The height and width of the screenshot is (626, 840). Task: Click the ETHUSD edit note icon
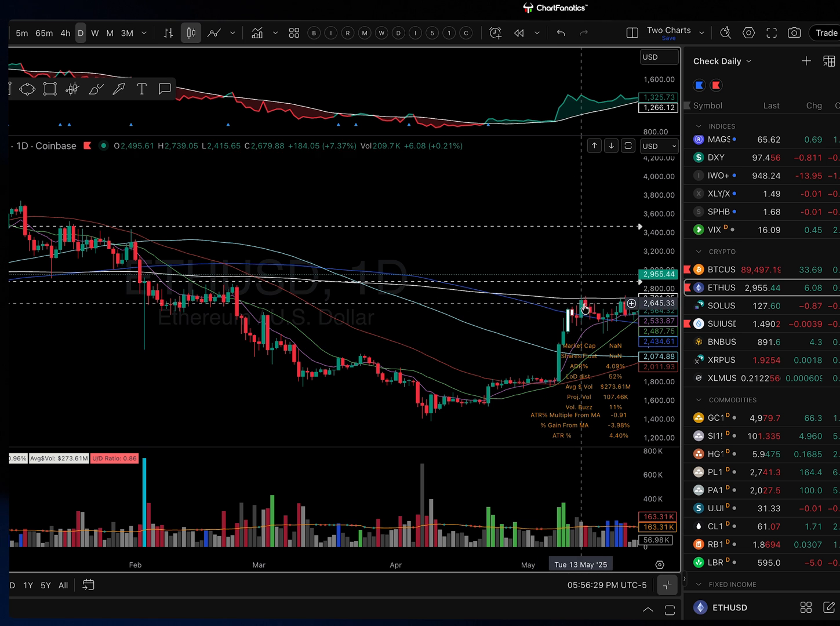pyautogui.click(x=829, y=607)
